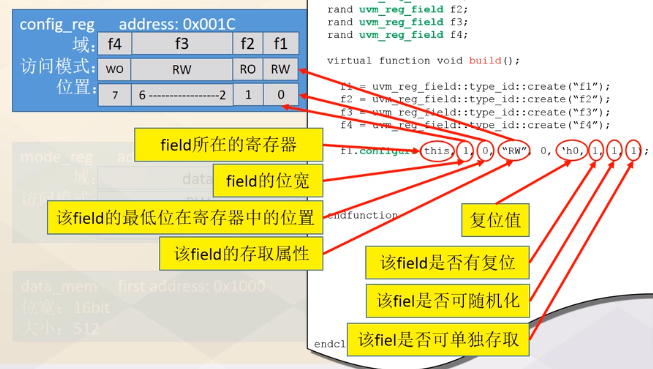The image size is (653, 369).
Task: Select the RO access mode cell
Action: point(247,69)
